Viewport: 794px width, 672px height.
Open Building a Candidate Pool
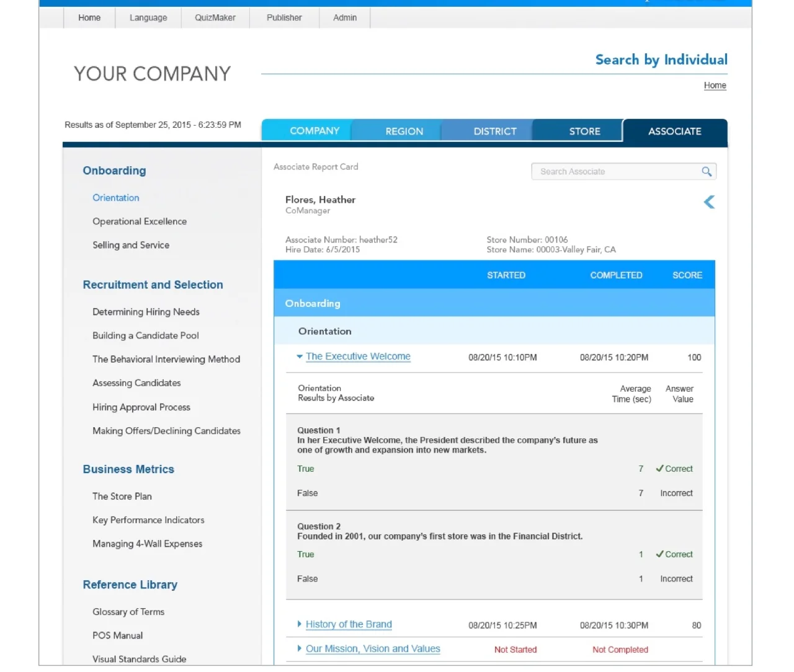point(146,335)
